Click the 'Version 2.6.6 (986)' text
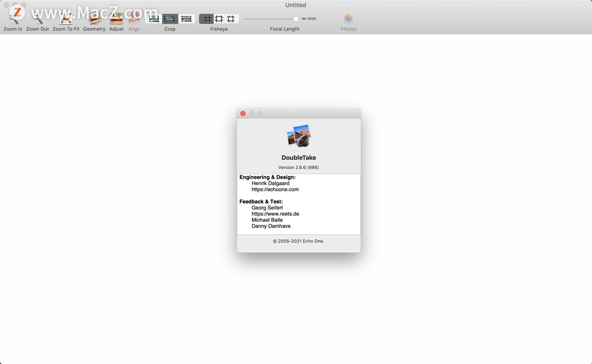The image size is (592, 364). click(299, 168)
